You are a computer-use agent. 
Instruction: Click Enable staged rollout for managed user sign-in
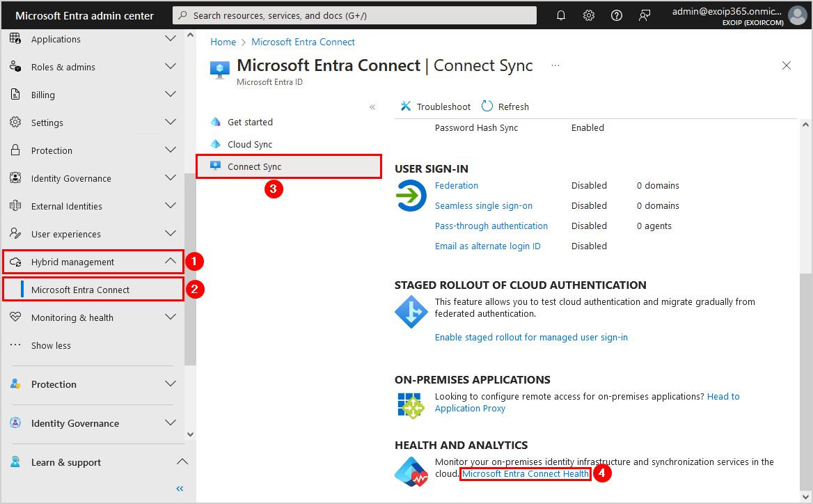point(531,337)
